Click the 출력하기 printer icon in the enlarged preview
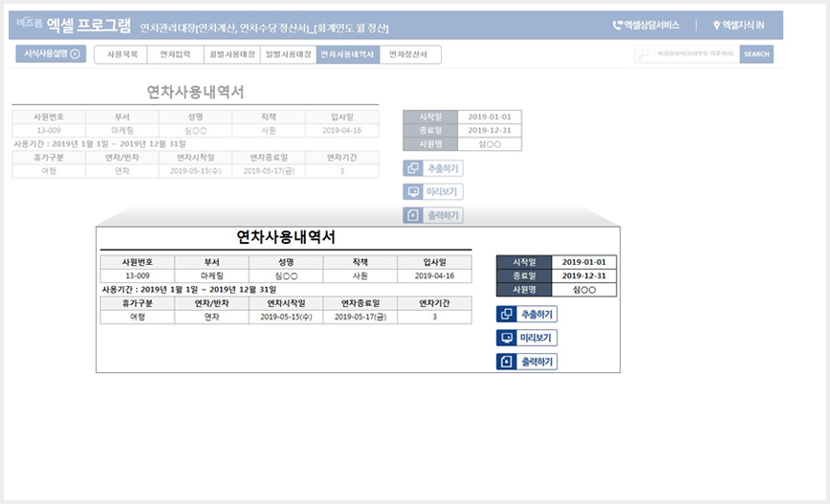The image size is (830, 504). [x=507, y=362]
